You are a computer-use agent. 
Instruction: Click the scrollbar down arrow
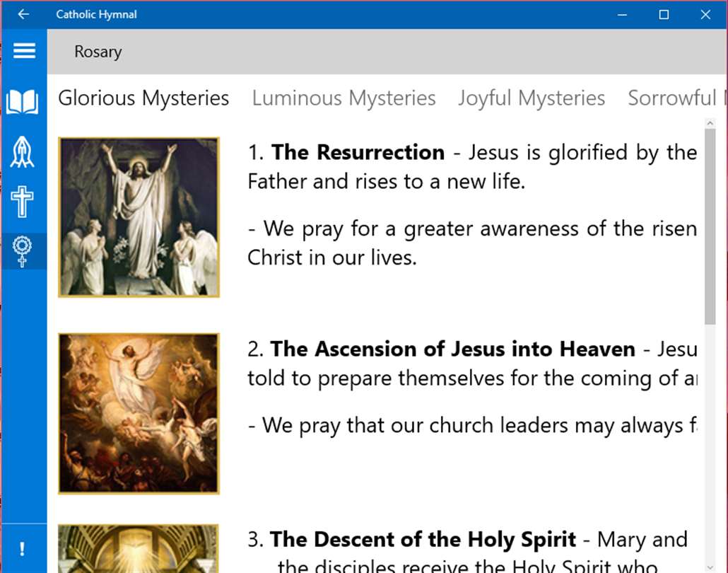tap(710, 567)
